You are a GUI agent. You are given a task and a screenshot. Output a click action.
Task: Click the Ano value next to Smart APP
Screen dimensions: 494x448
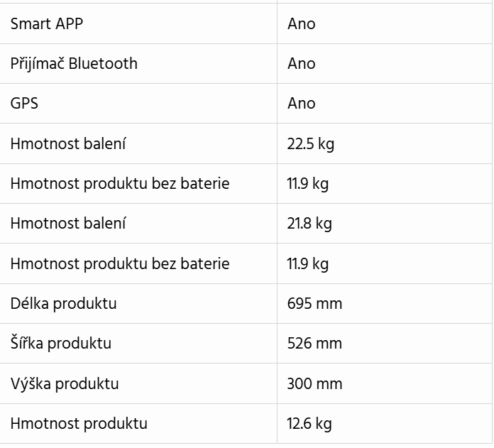(301, 24)
